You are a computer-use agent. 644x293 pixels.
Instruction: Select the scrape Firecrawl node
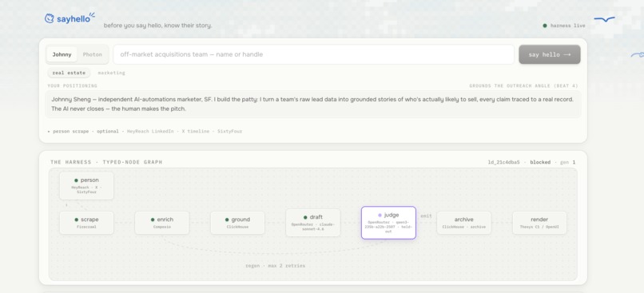tap(86, 223)
